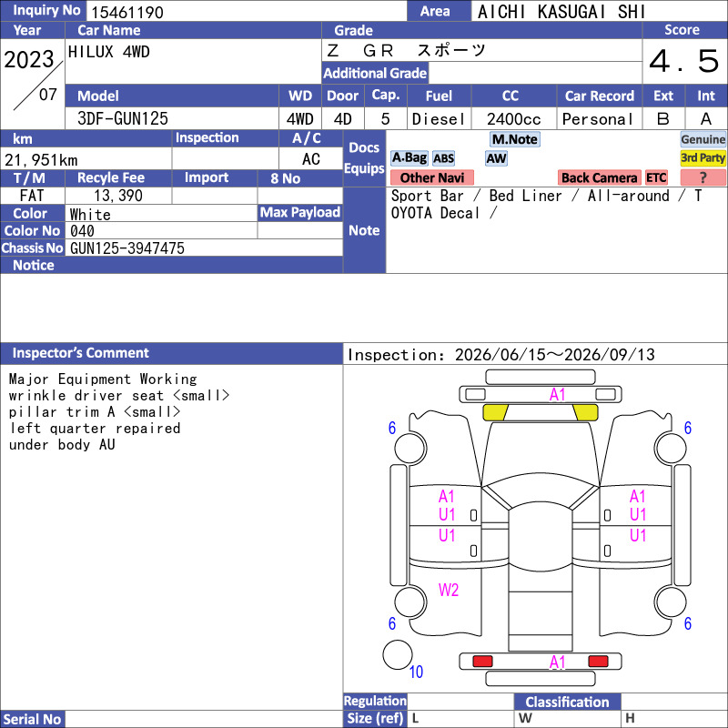Click the Additional Grade label

pos(375,73)
